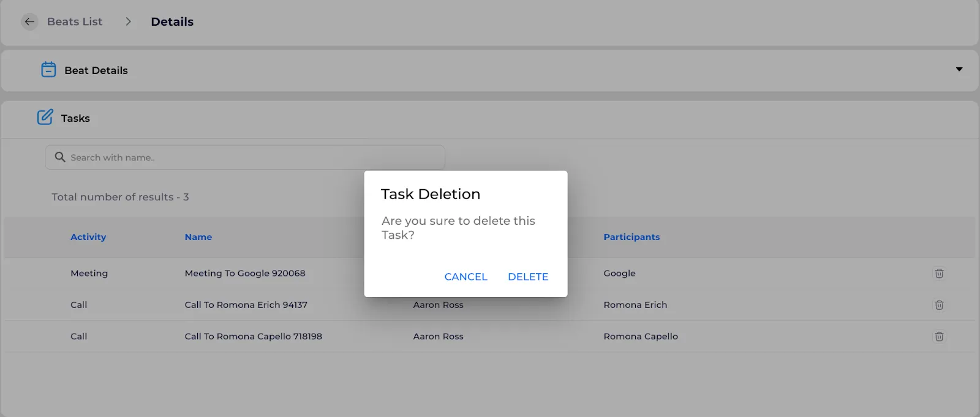Focus the Search with name field
980x417 pixels.
[245, 157]
